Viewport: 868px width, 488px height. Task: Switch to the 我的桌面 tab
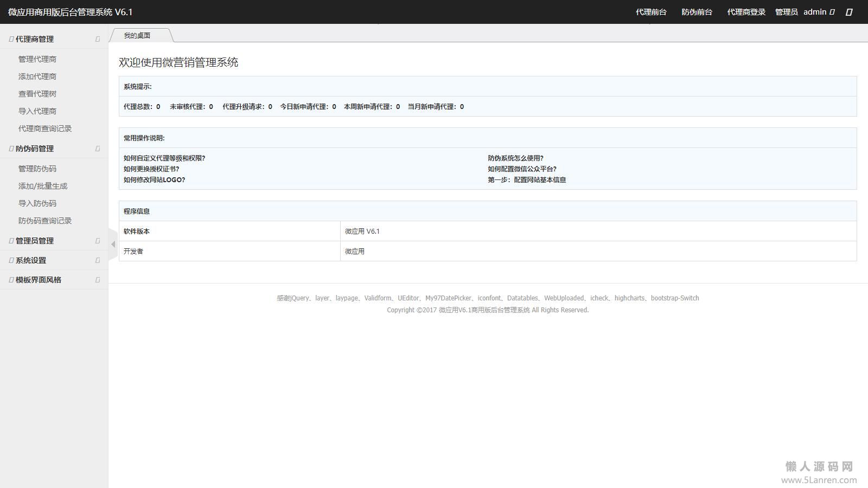pos(137,36)
